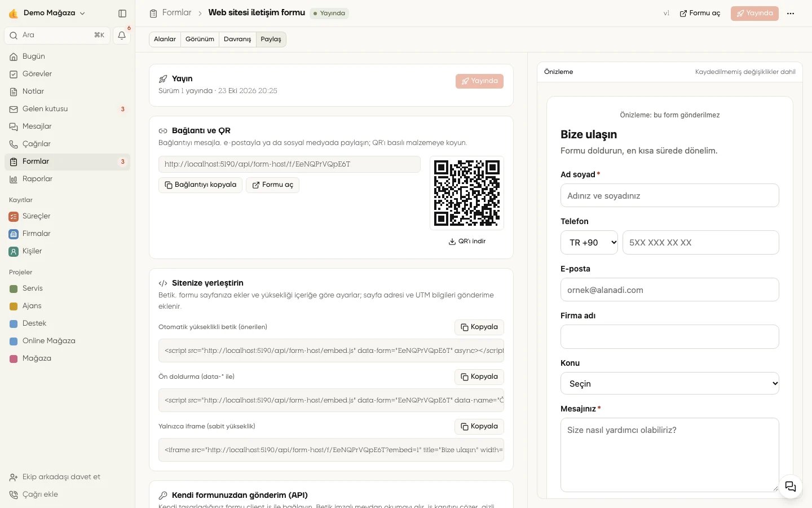The width and height of the screenshot is (812, 508).
Task: Copy the Ön doldurma script snippet
Action: pyautogui.click(x=479, y=377)
